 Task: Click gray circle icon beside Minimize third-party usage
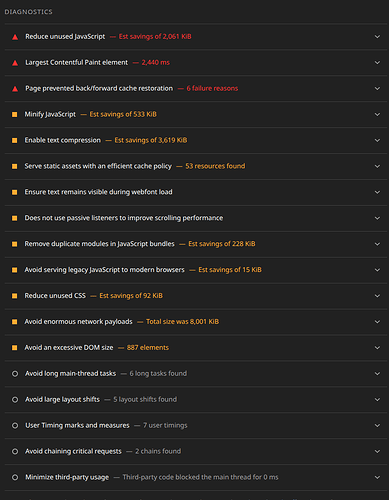click(x=15, y=477)
